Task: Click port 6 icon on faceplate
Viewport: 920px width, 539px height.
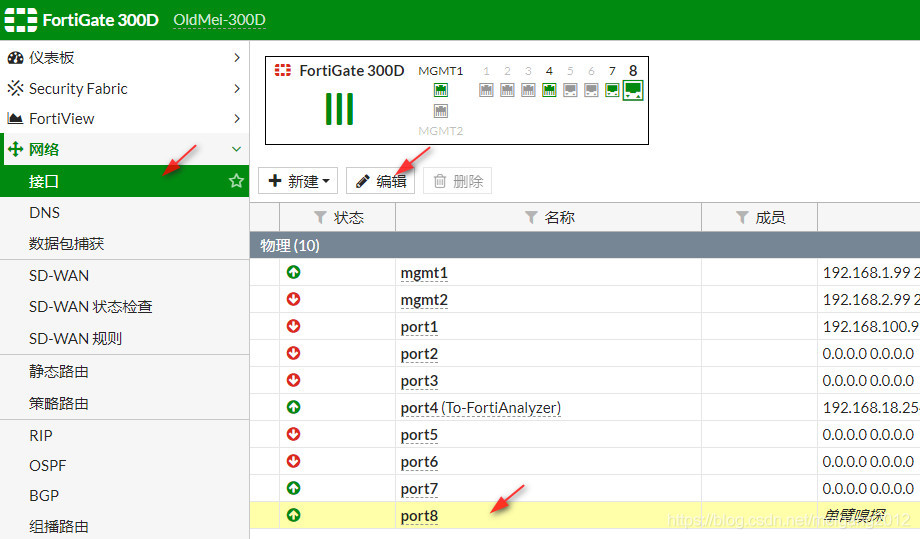Action: click(591, 90)
